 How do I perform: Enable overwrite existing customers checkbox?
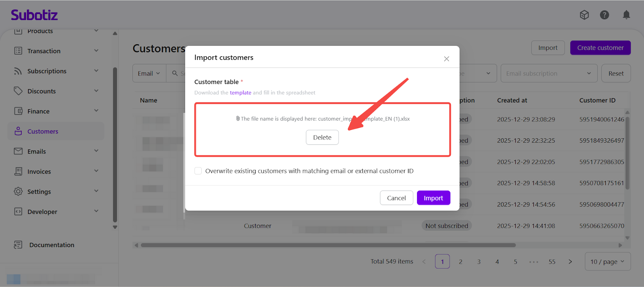click(198, 171)
